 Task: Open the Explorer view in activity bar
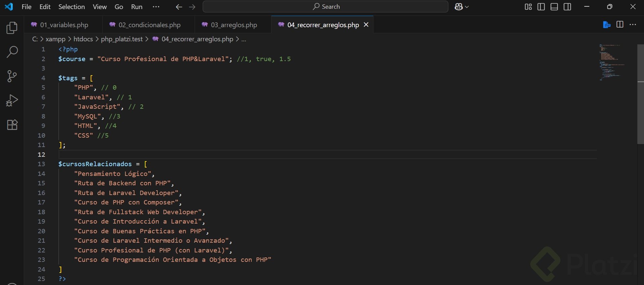12,28
